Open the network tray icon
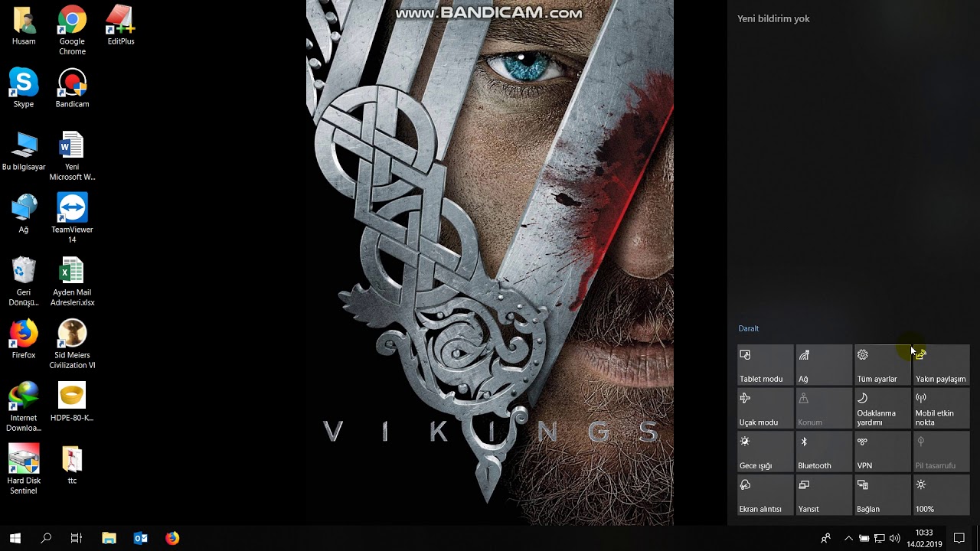The width and height of the screenshot is (980, 551). 879,538
